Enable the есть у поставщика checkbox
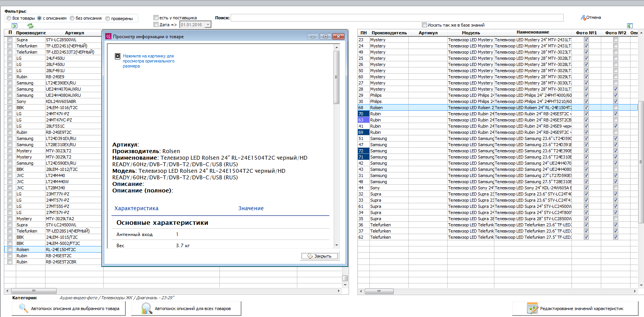644x317 pixels. tap(156, 17)
